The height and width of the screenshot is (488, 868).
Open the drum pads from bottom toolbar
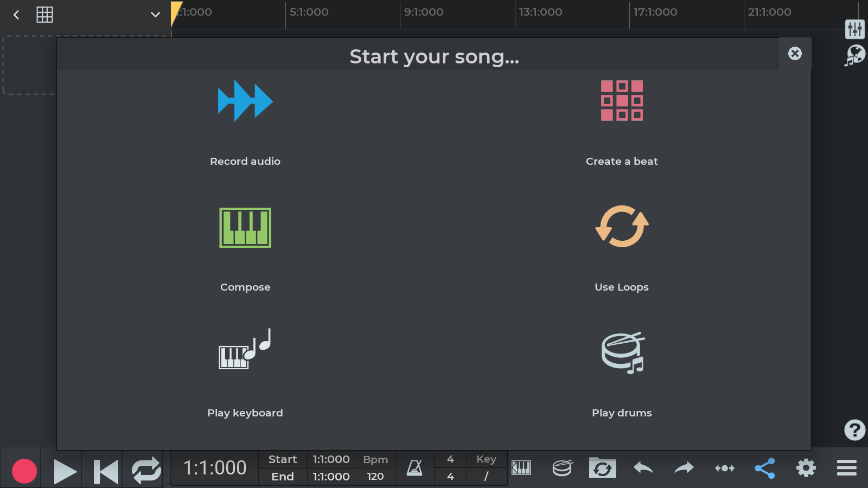tap(562, 467)
